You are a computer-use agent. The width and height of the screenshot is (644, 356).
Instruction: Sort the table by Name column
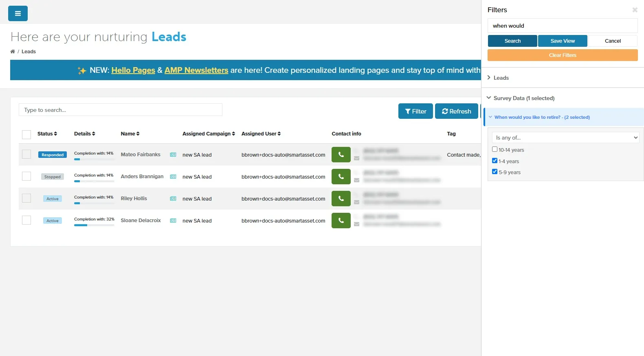[x=130, y=134]
